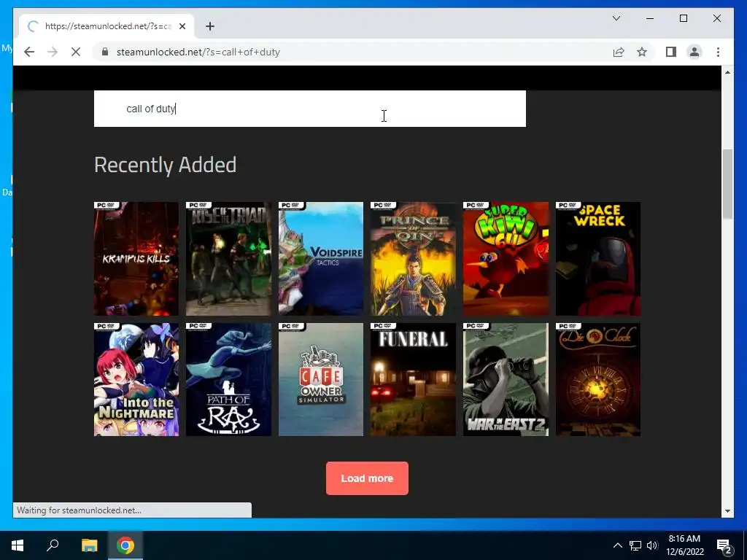This screenshot has height=560, width=747.
Task: Stop loading the page
Action: (x=76, y=52)
